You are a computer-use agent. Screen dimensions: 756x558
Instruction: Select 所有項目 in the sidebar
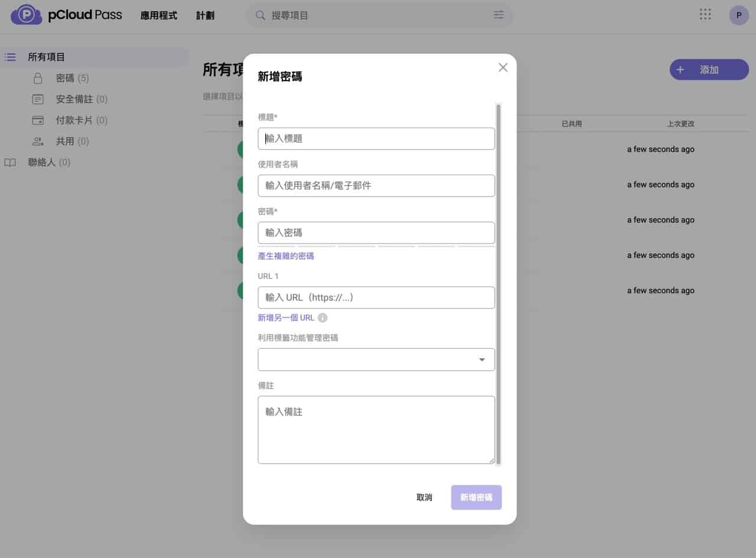pyautogui.click(x=94, y=57)
